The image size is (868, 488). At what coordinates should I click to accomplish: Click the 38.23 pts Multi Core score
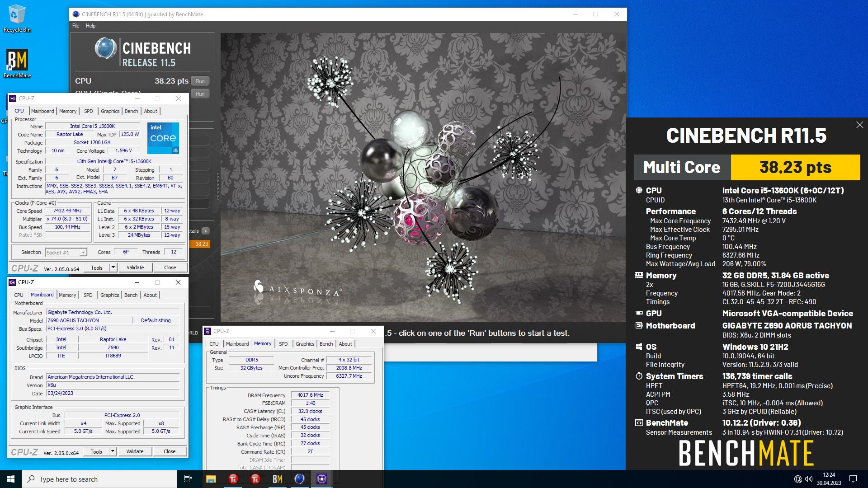[795, 167]
